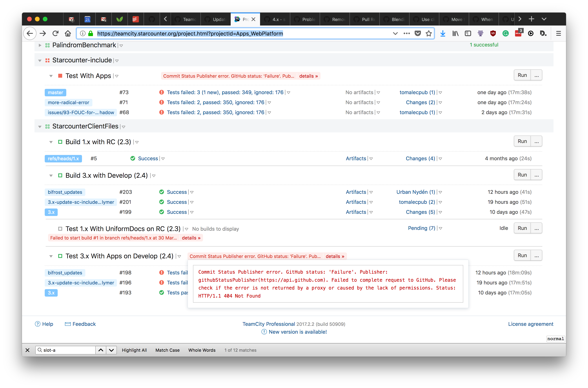Go to the browser home icon
This screenshot has width=588, height=388.
68,33
